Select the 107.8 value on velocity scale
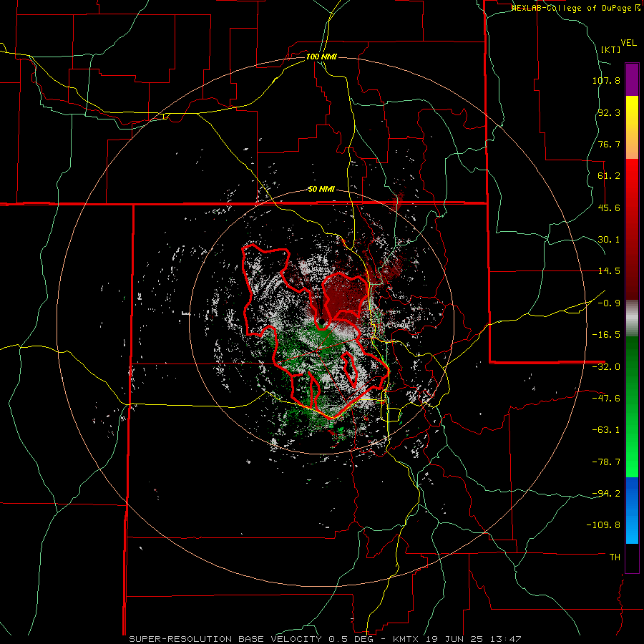Image resolution: width=644 pixels, height=644 pixels. (606, 80)
